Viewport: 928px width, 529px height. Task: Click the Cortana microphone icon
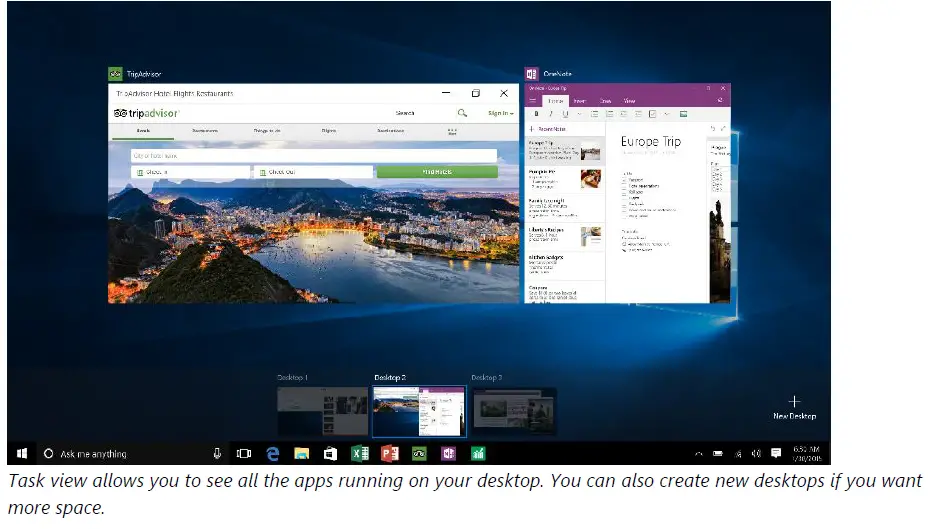click(x=217, y=454)
